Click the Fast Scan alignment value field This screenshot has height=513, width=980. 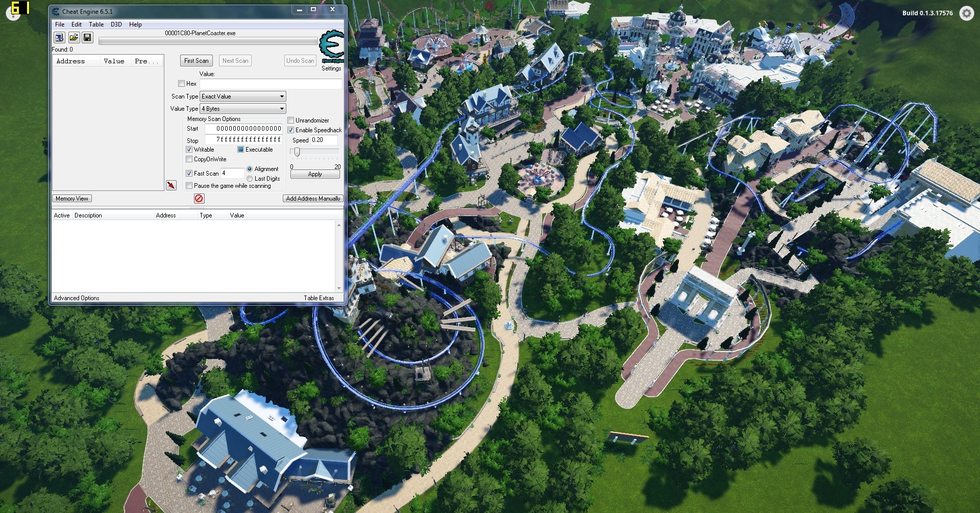[x=232, y=174]
